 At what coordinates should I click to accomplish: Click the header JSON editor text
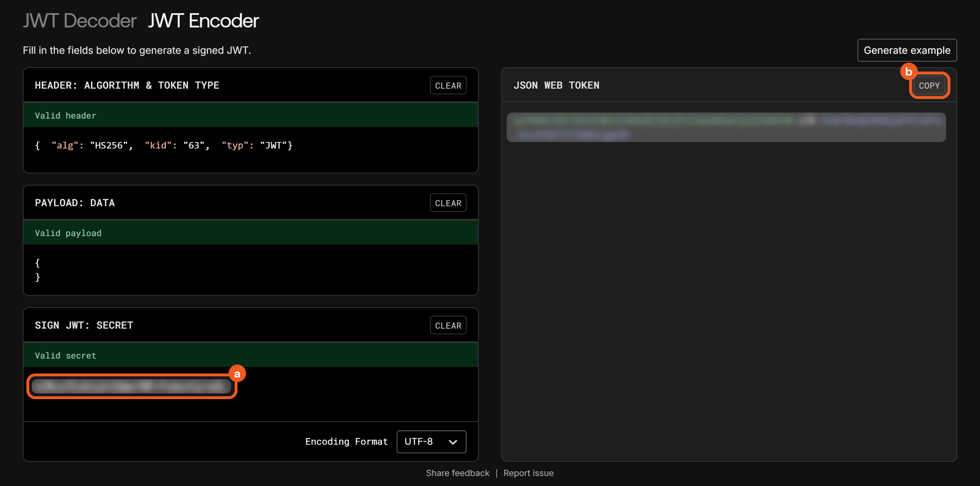point(163,145)
